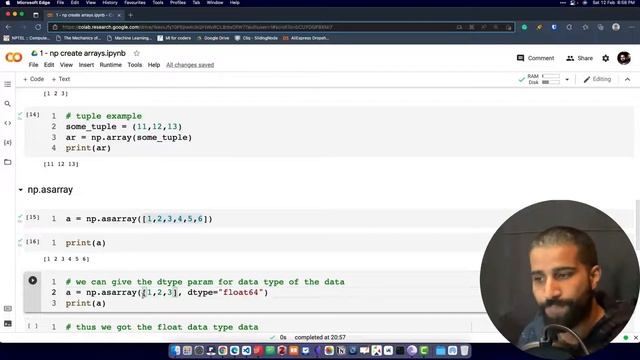Viewport: 640px width, 360px height.
Task: Click the a = np.asarray([1,2,3,4,5,6]) code line
Action: click(139, 219)
